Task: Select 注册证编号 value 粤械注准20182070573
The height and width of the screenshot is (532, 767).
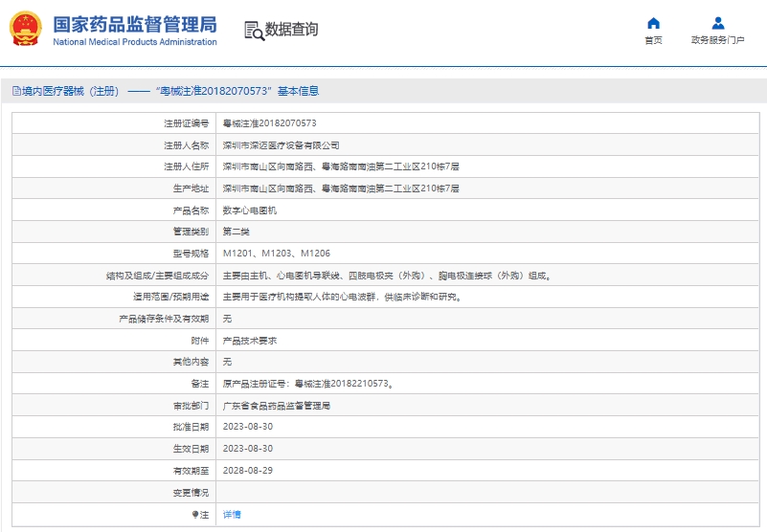Action: (269, 123)
